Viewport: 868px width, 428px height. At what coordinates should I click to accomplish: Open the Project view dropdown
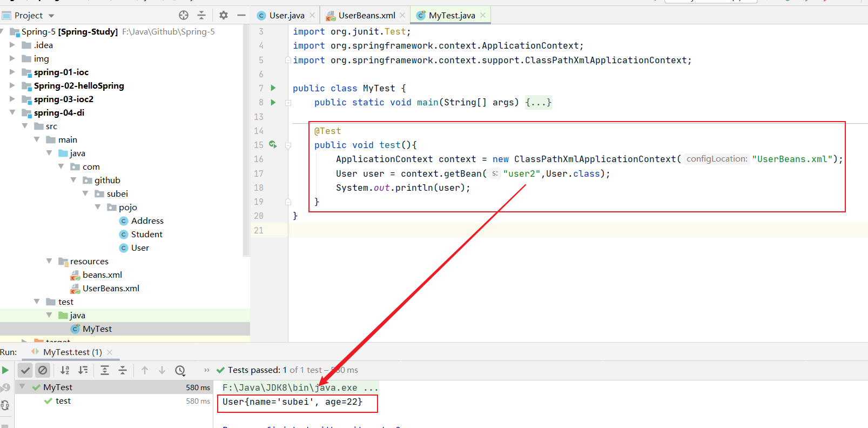click(51, 16)
